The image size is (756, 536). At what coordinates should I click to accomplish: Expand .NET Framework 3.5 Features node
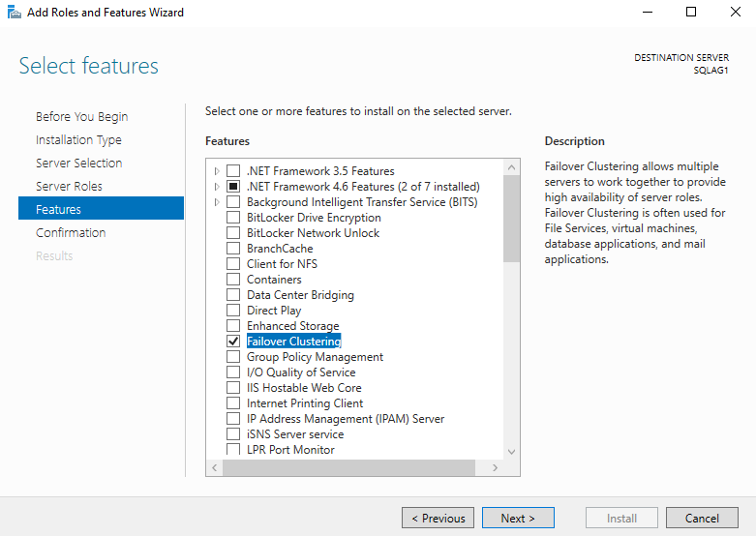[217, 171]
